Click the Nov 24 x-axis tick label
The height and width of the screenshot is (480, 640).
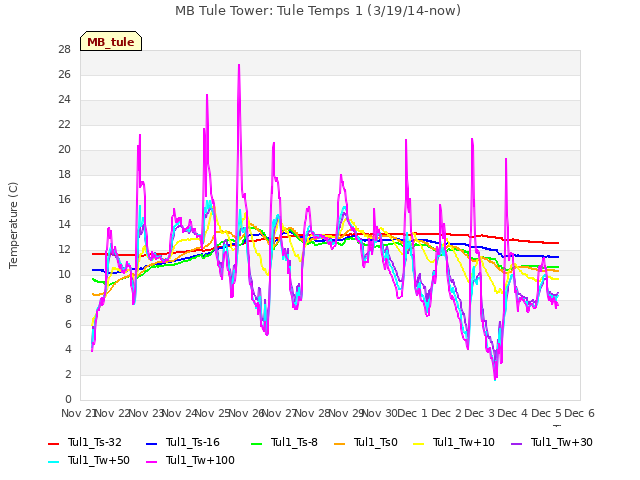coord(180,413)
